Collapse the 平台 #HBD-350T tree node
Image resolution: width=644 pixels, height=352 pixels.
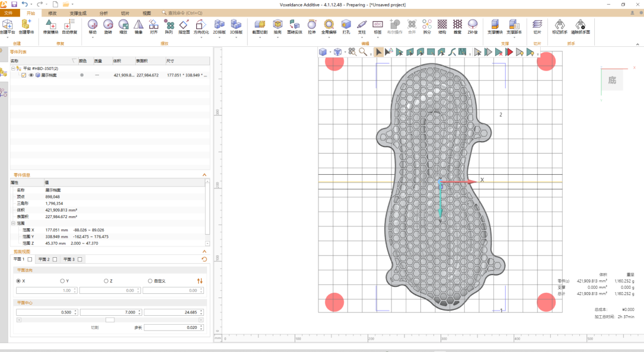[x=13, y=69]
